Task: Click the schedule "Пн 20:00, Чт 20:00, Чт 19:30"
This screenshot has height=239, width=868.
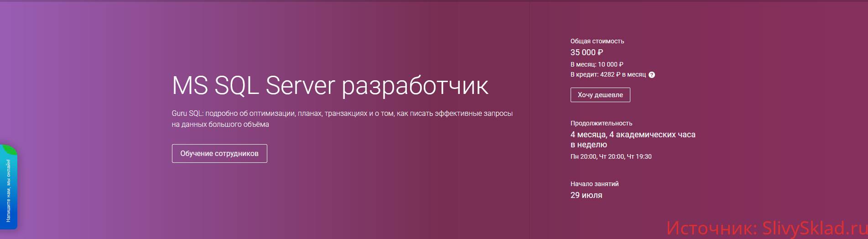Action: [x=611, y=156]
